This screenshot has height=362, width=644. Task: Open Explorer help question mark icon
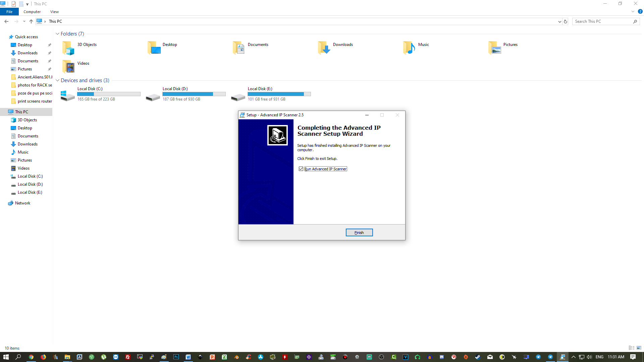[x=640, y=11]
